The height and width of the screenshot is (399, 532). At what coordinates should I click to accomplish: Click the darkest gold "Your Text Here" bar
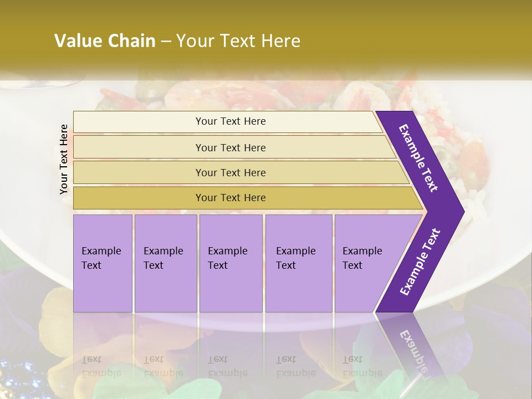tap(231, 198)
